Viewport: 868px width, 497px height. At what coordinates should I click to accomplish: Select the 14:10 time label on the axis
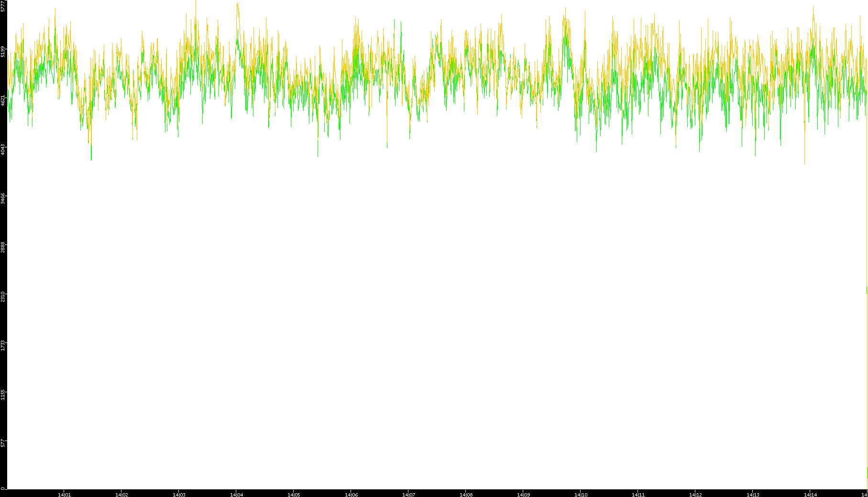tap(581, 495)
